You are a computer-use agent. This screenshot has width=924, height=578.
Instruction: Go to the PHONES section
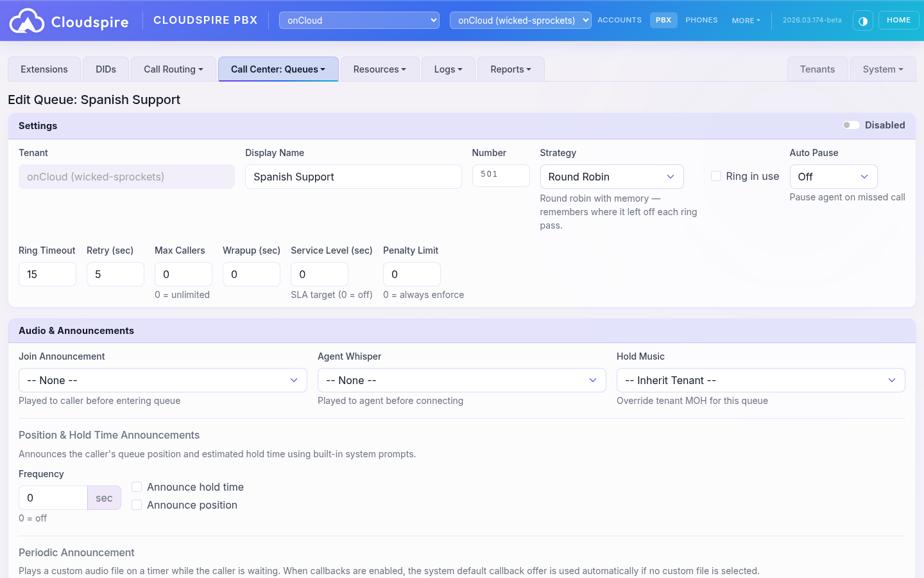(701, 20)
